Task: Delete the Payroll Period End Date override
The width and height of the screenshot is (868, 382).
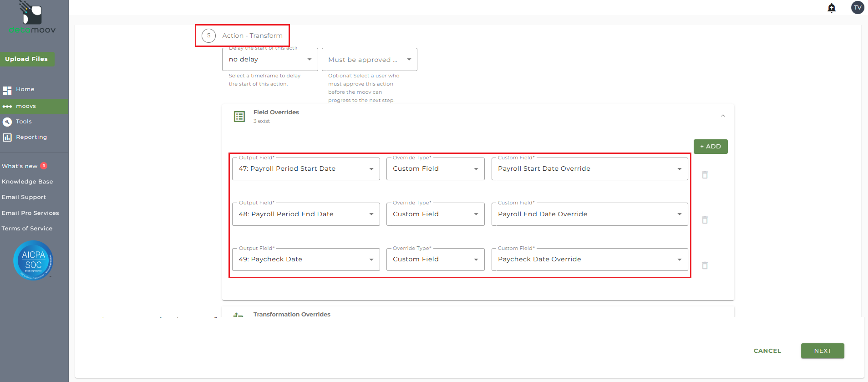Action: click(x=705, y=220)
